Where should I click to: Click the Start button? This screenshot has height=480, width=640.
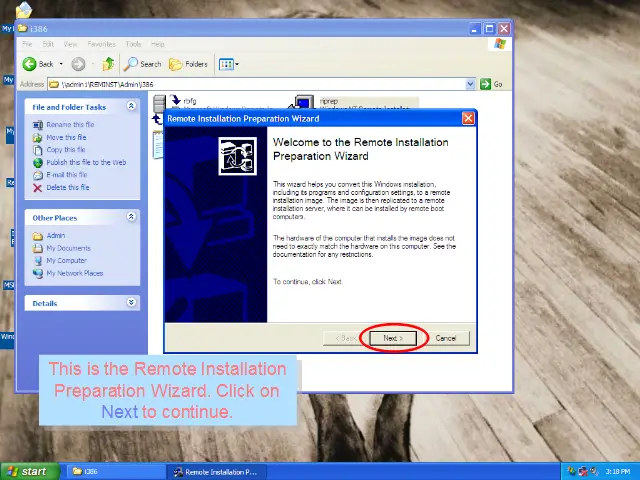tap(30, 471)
